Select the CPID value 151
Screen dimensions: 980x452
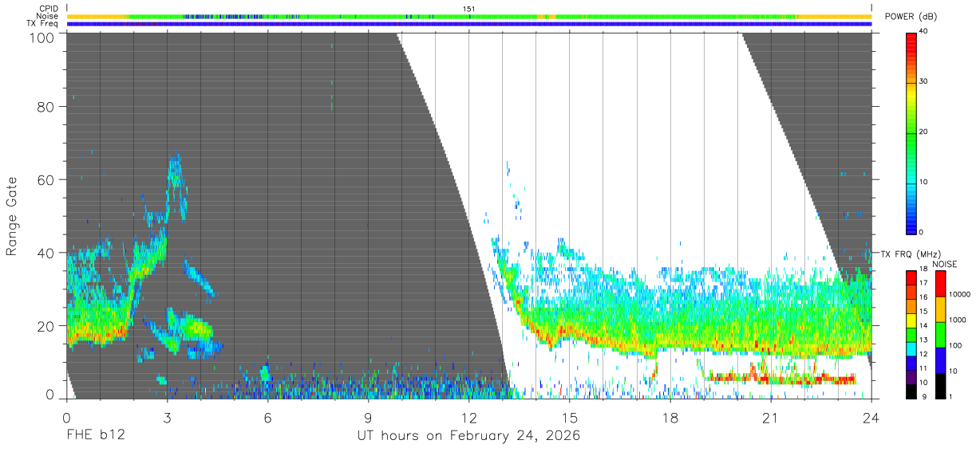pos(468,8)
